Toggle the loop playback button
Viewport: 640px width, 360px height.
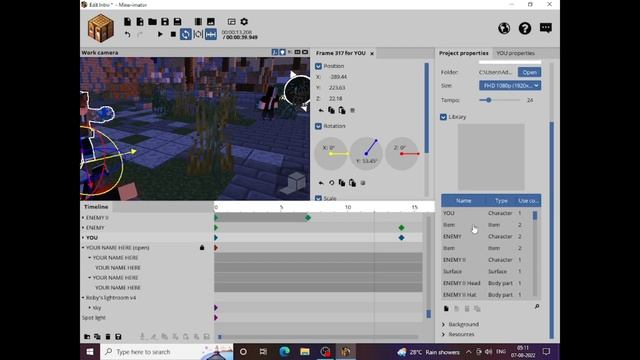click(186, 35)
